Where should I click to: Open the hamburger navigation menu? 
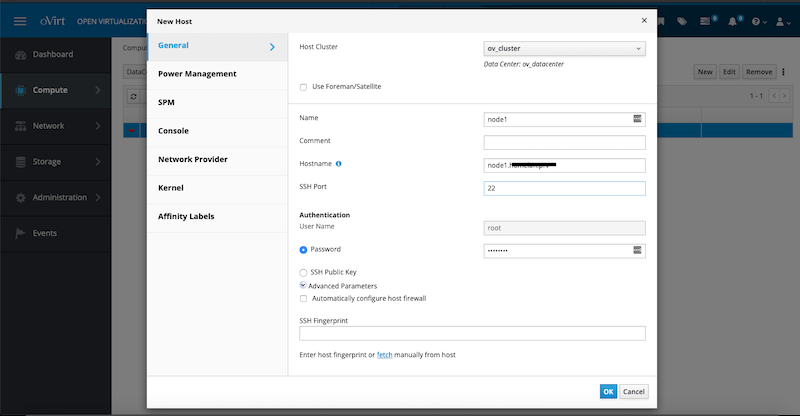[20, 21]
